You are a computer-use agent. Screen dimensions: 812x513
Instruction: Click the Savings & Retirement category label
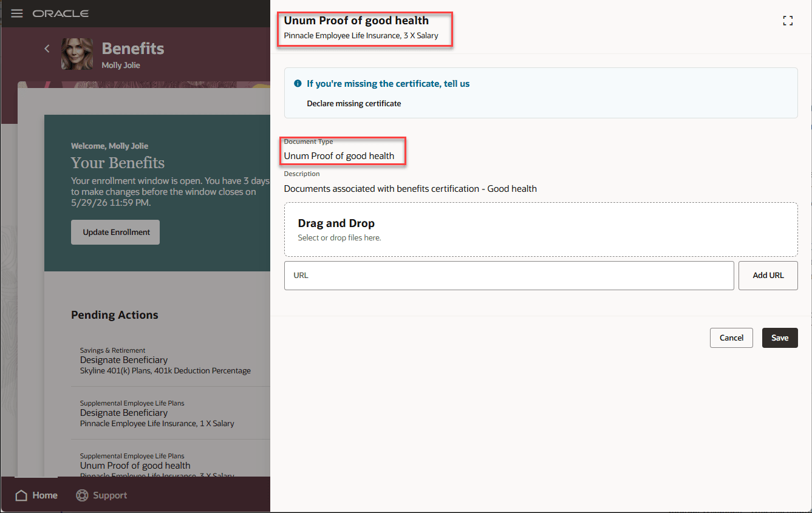tap(113, 350)
